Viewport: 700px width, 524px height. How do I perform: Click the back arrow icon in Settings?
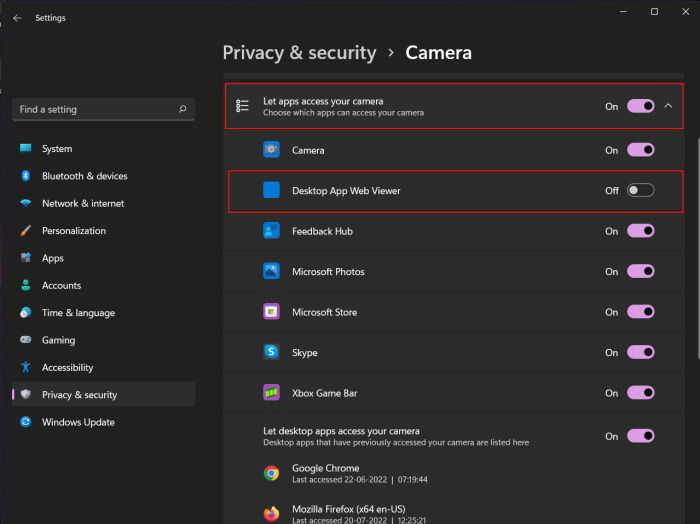point(17,18)
